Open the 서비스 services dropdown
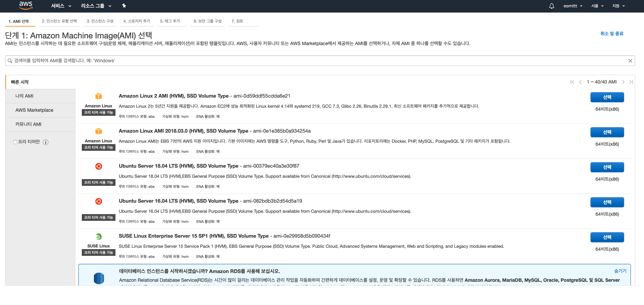This screenshot has height=305, width=644. [61, 6]
